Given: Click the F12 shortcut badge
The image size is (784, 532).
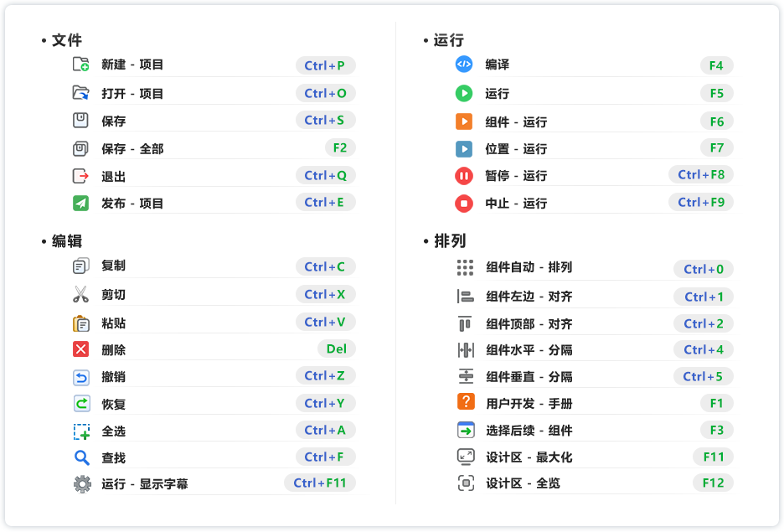Looking at the screenshot, I should pos(713,483).
